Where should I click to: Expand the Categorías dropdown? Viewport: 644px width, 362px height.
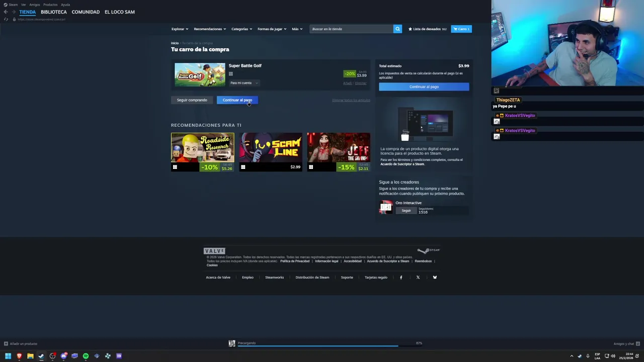[242, 29]
